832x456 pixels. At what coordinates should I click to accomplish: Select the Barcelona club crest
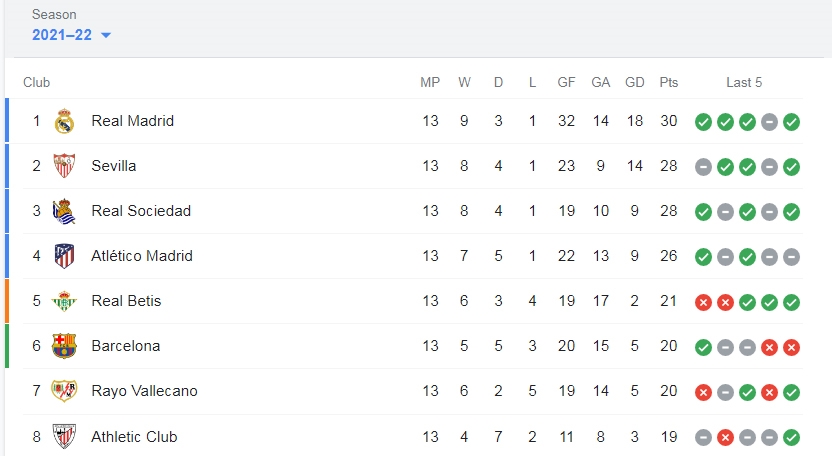point(64,346)
